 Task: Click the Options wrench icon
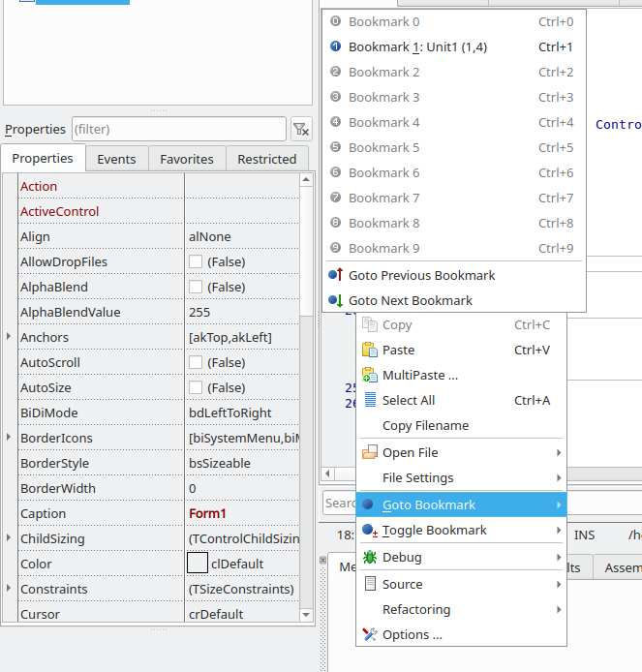pos(369,634)
